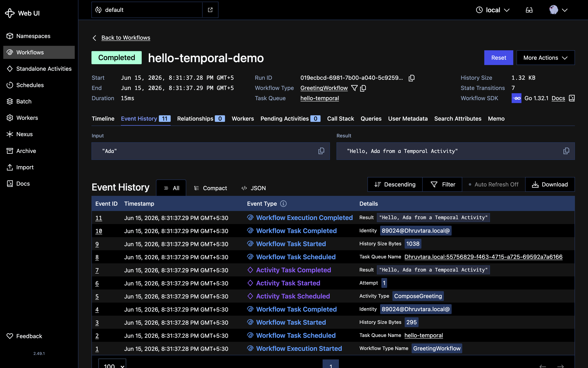The image size is (588, 368).
Task: Open the Go SDK Docs link
Action: (558, 98)
